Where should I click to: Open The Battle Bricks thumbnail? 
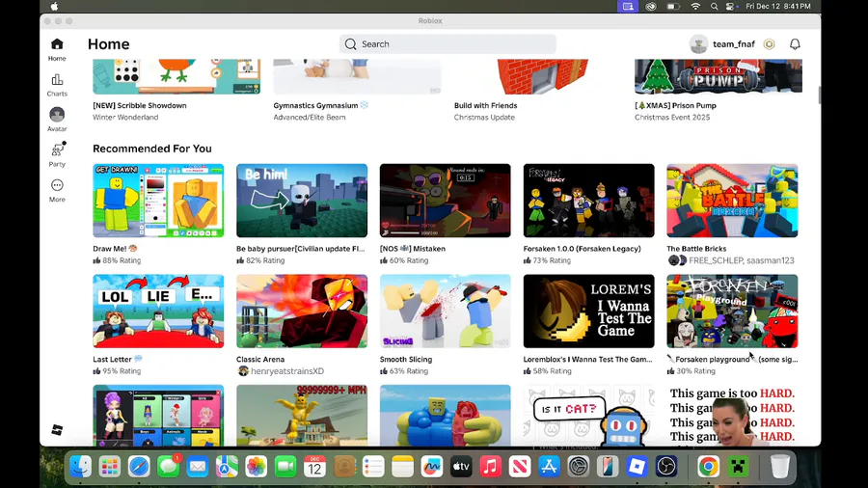[x=732, y=201]
